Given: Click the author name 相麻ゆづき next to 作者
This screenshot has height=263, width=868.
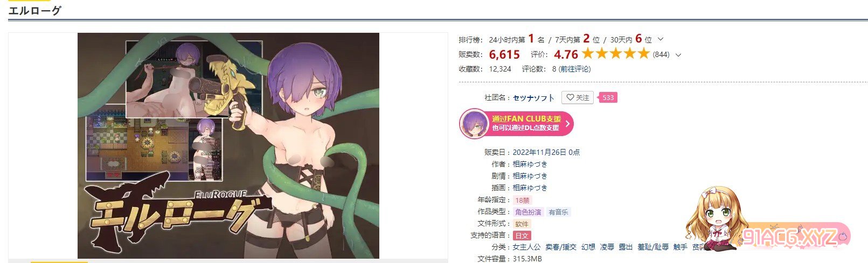Looking at the screenshot, I should pos(530,164).
